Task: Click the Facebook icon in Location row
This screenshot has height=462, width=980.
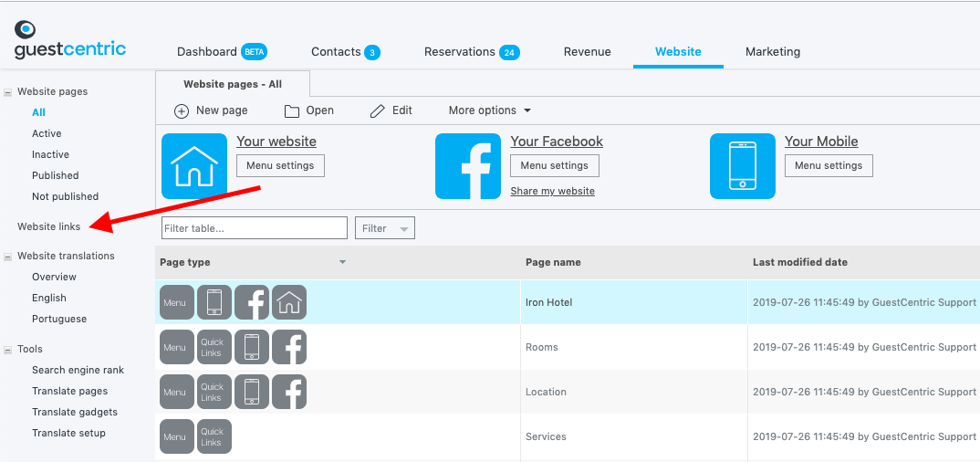Action: (289, 392)
